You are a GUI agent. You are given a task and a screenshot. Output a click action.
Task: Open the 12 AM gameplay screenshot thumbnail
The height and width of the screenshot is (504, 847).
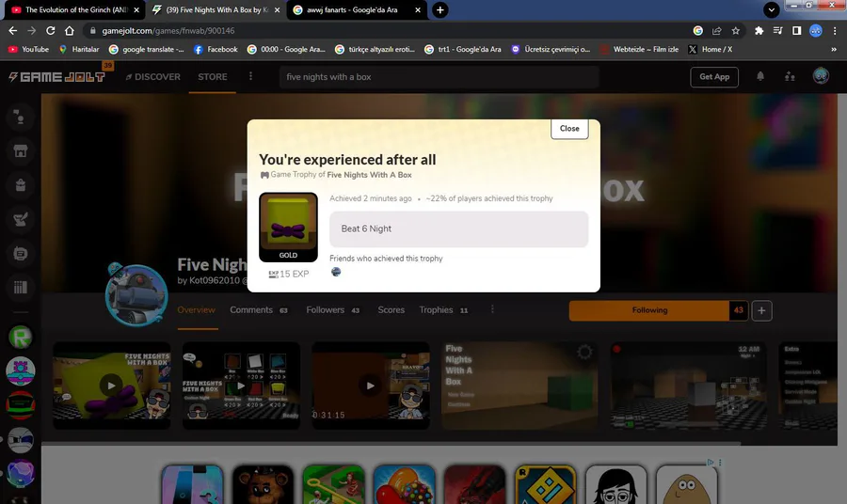coord(688,386)
